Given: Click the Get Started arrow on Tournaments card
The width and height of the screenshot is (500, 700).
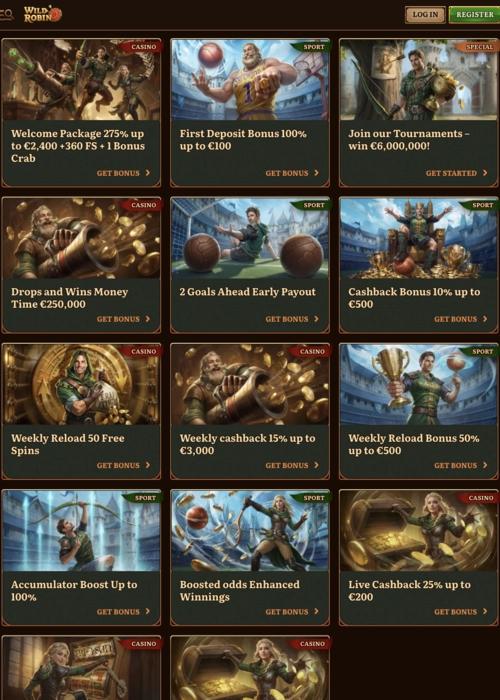Looking at the screenshot, I should pos(485,173).
